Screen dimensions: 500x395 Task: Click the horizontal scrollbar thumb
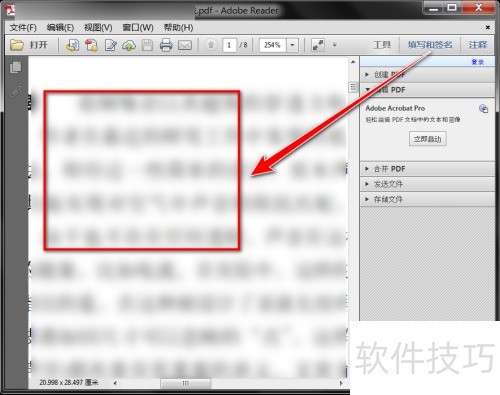(x=186, y=383)
